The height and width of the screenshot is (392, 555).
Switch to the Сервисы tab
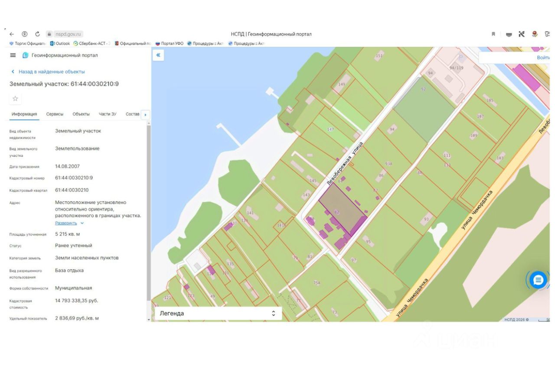pos(55,114)
